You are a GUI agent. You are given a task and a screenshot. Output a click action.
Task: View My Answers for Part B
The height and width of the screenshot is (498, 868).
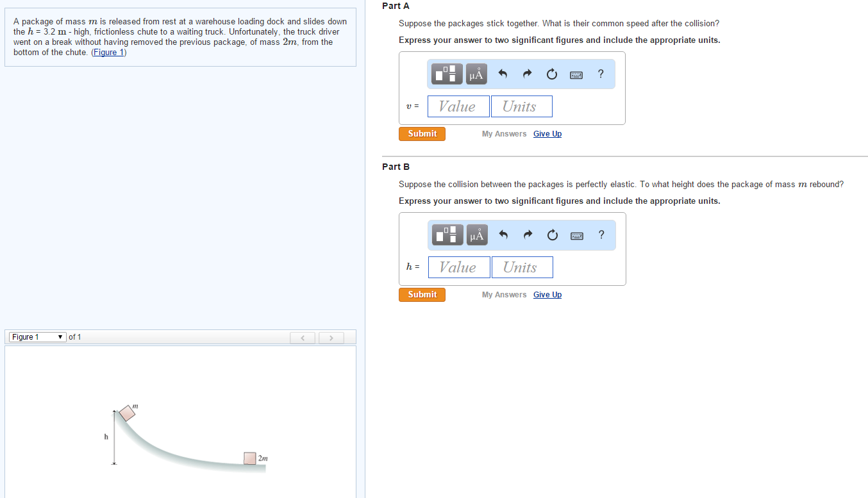click(504, 294)
